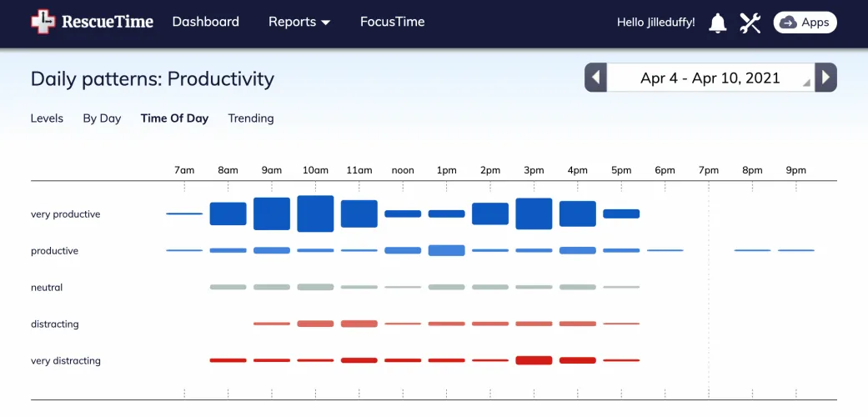This screenshot has height=417, width=868.
Task: Go to the next week arrow
Action: [825, 78]
